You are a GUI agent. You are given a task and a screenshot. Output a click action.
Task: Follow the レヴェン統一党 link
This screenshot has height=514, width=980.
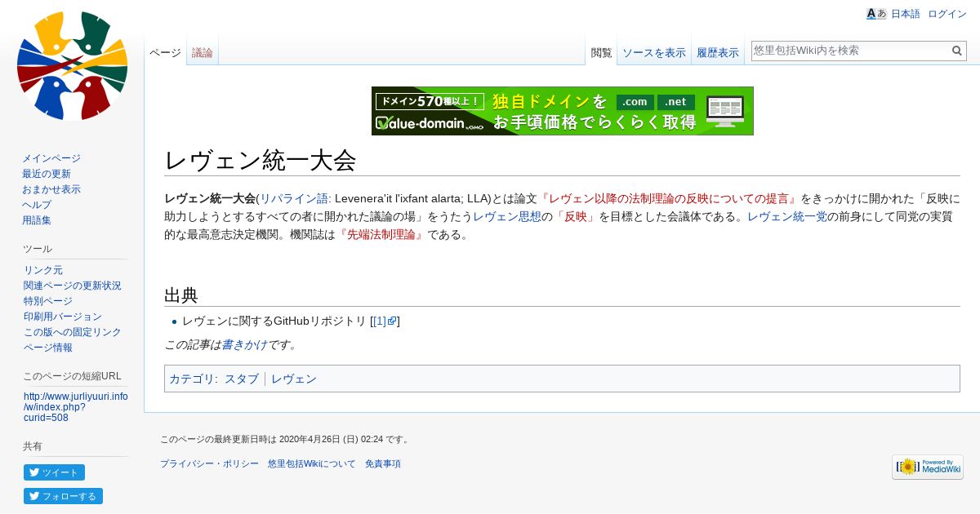787,216
